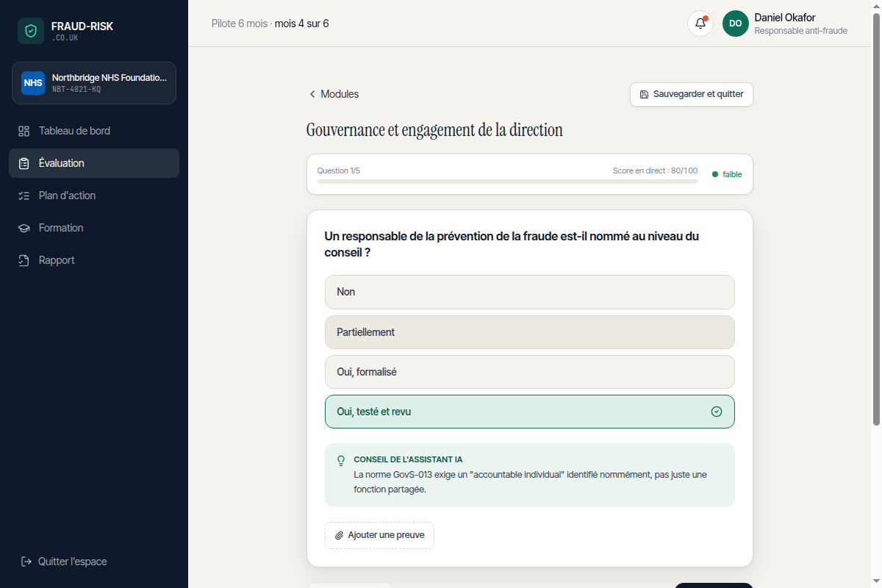Open notifications with the bell icon
Image resolution: width=882 pixels, height=588 pixels.
coord(700,24)
